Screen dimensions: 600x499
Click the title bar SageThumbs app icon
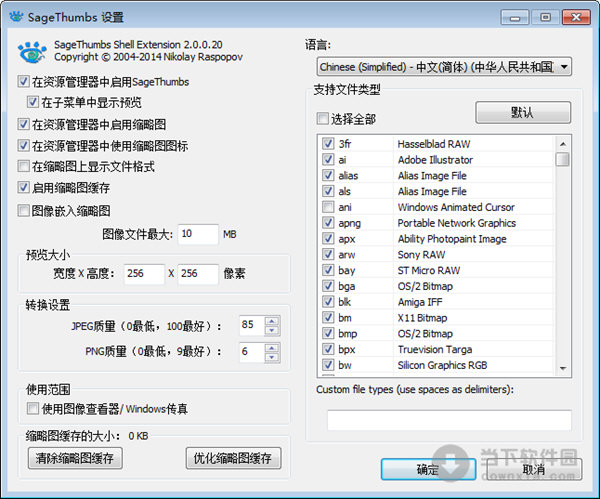[x=16, y=17]
